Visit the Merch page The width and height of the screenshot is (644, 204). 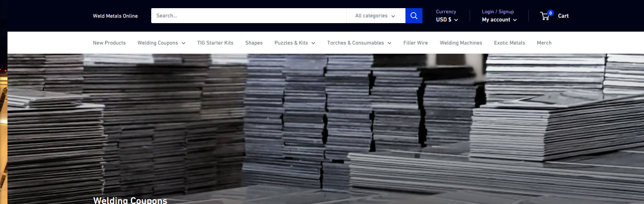coord(544,43)
